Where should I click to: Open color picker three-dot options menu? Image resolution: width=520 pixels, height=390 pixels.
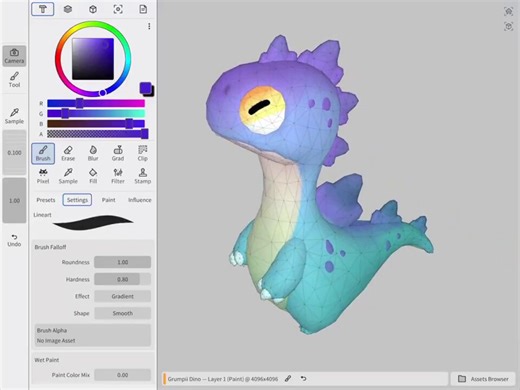pos(149,26)
